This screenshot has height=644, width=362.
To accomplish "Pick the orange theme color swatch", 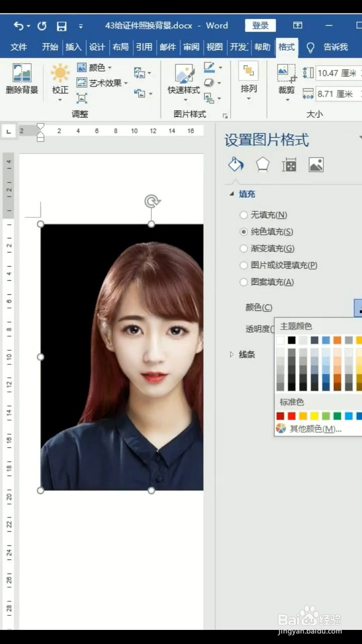I will (337, 340).
